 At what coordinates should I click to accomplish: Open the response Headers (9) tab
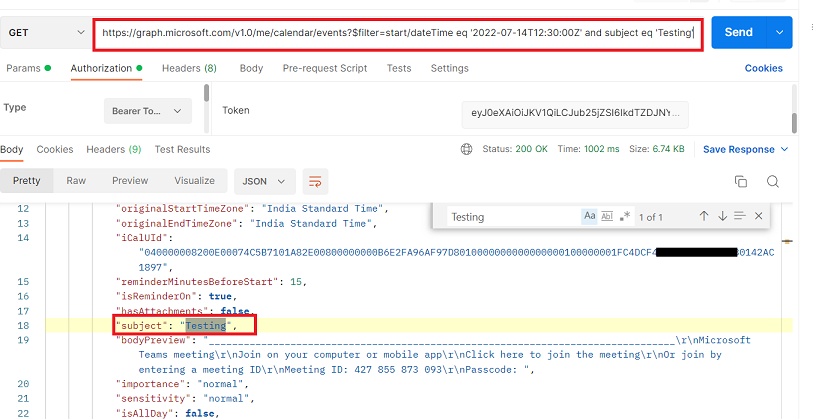pos(114,149)
